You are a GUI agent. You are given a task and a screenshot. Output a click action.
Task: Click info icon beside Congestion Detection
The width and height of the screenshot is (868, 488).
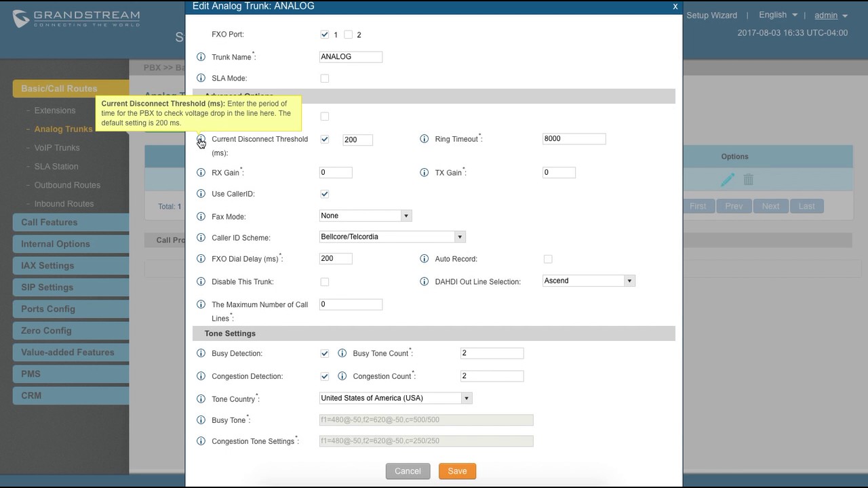click(201, 376)
